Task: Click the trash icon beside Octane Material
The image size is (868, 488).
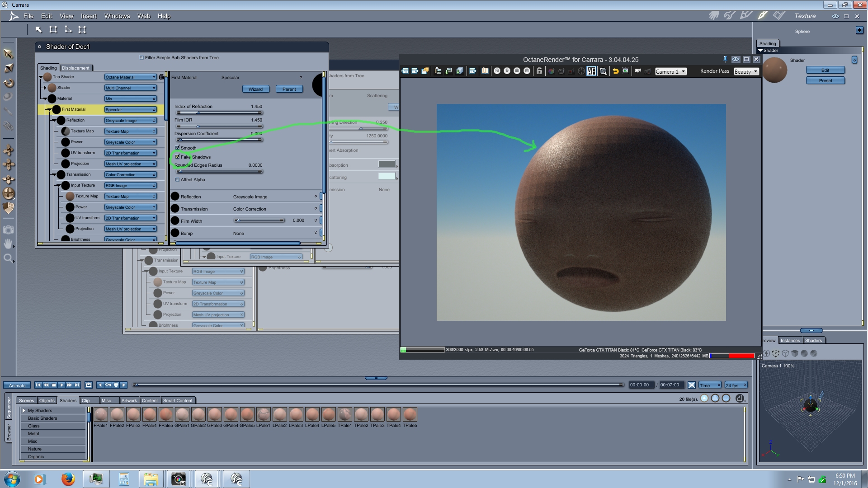Action: coord(161,77)
